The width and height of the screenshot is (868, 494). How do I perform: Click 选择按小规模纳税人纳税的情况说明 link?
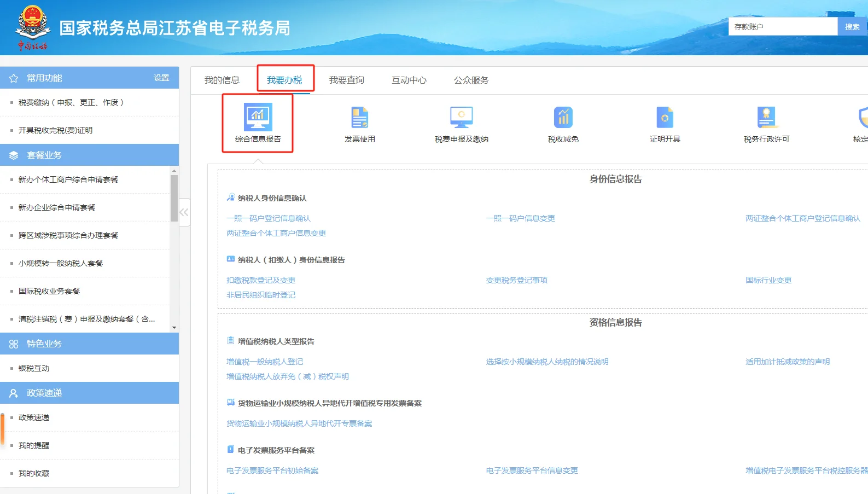click(x=547, y=362)
